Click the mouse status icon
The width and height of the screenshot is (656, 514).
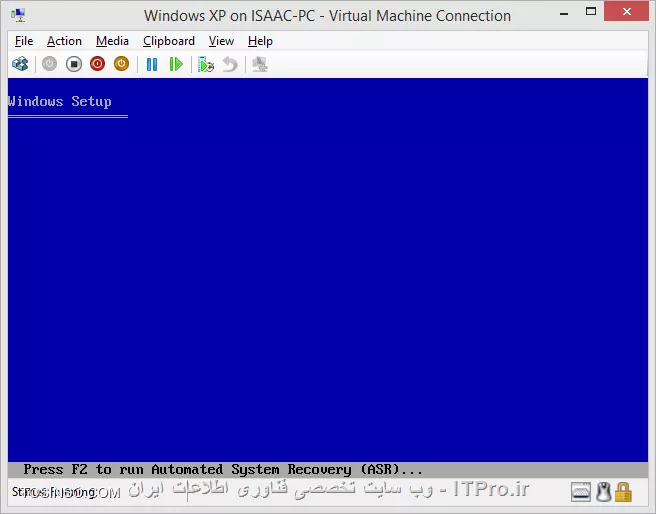[603, 492]
